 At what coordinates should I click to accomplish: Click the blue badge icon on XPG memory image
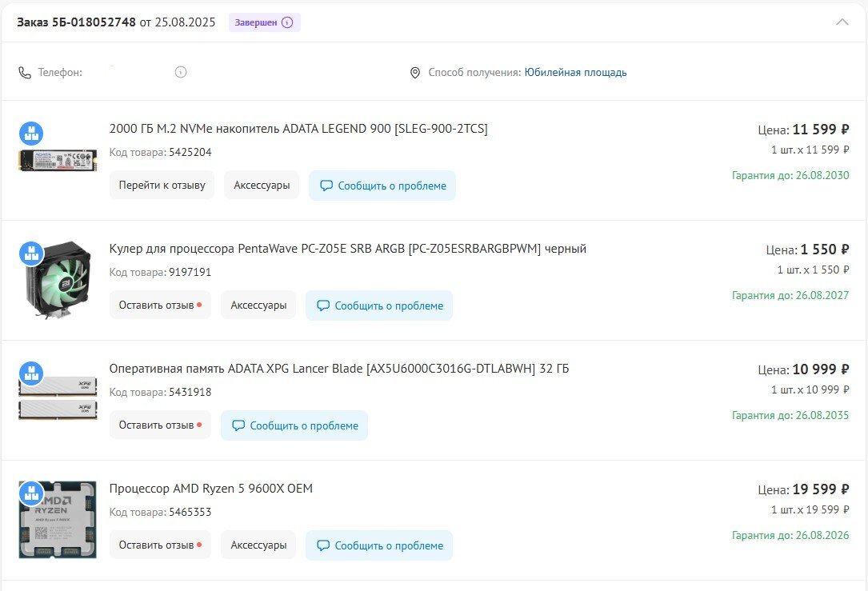pyautogui.click(x=31, y=373)
